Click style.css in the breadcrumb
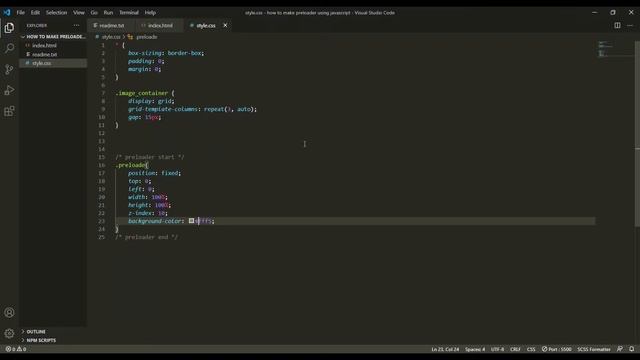 click(x=111, y=37)
